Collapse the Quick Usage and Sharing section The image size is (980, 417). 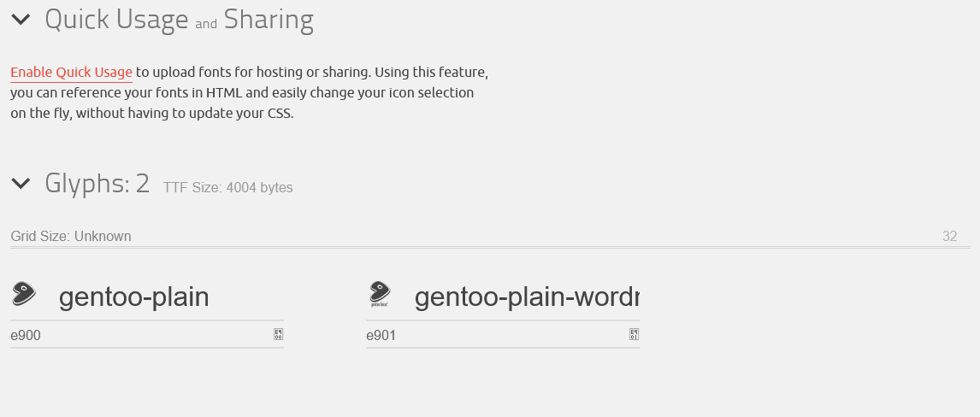[21, 19]
